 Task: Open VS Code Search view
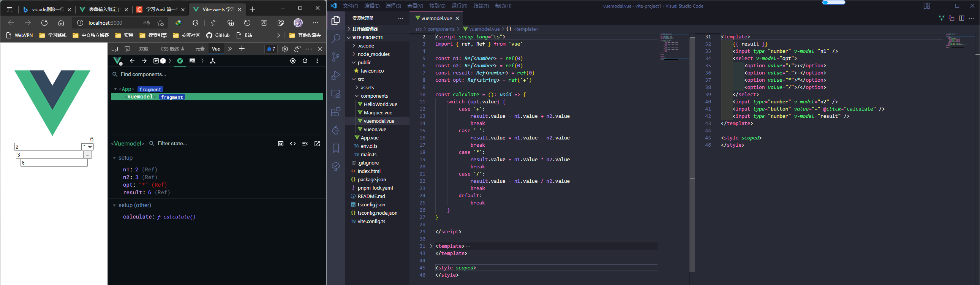point(335,38)
